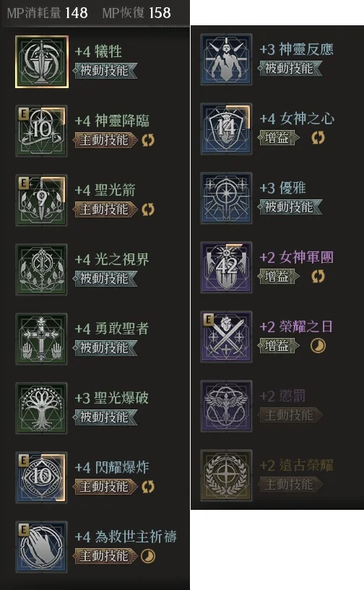Select the +3 優雅 skill name
Image resolution: width=364 pixels, height=590 pixels.
[x=282, y=188]
